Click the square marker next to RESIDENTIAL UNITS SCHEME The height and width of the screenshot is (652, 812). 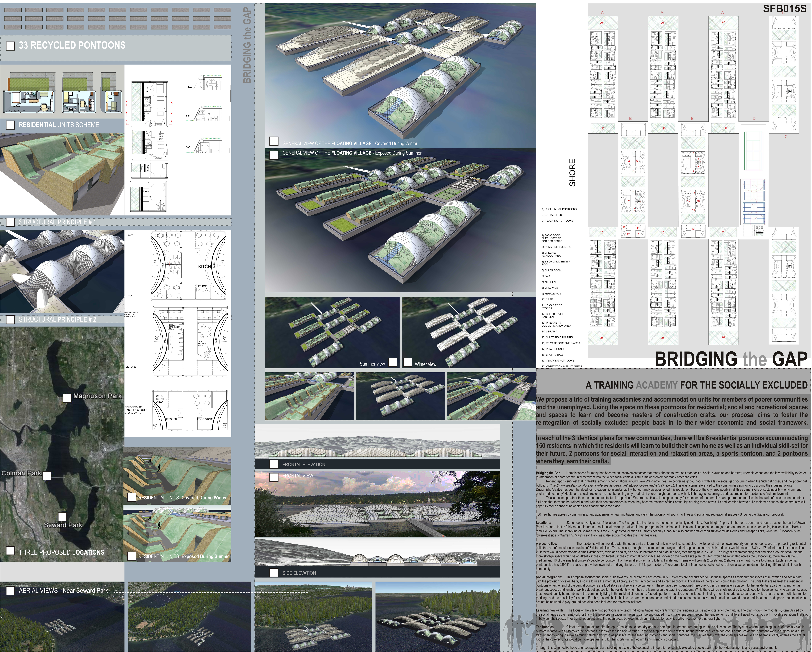pyautogui.click(x=11, y=125)
